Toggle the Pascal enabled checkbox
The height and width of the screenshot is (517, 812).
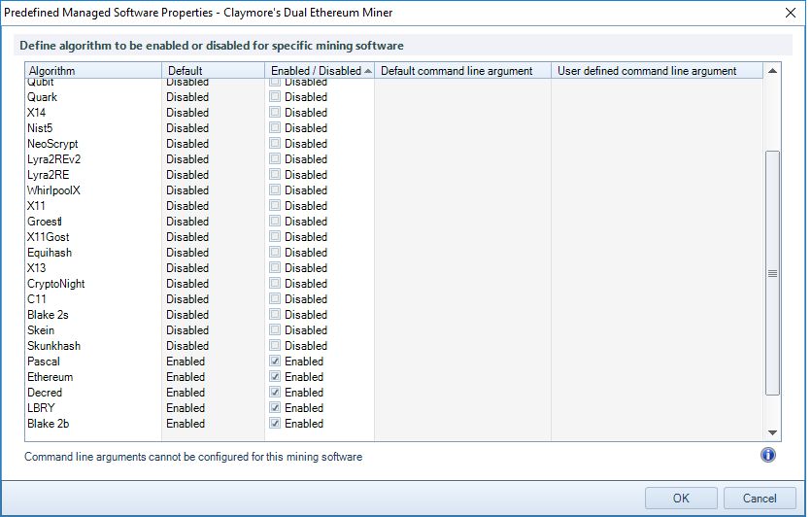275,362
